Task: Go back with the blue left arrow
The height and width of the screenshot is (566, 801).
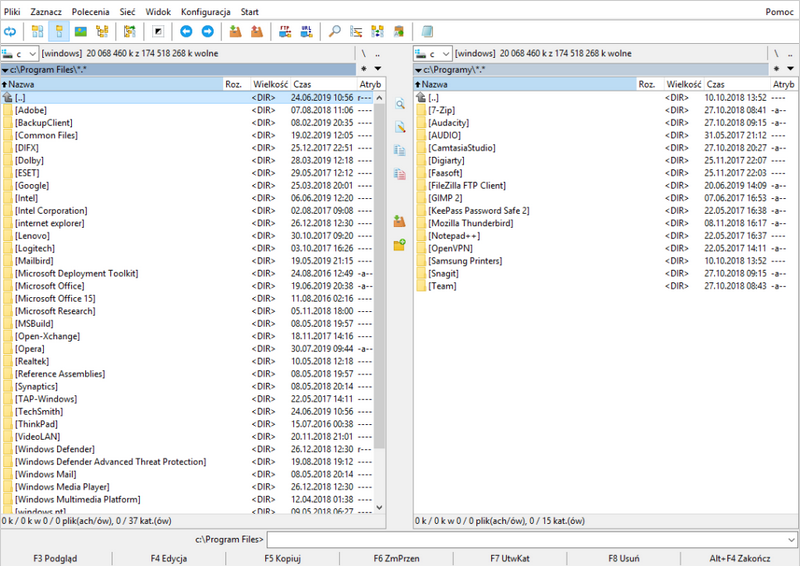Action: click(186, 32)
